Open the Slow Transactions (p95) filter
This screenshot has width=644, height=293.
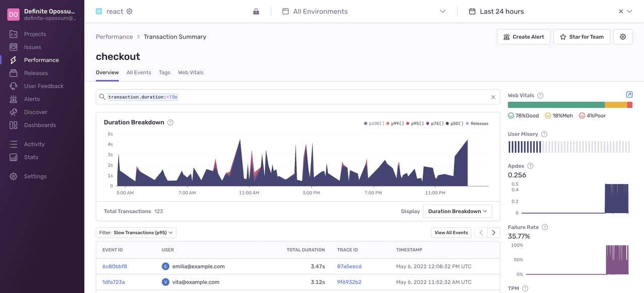point(136,233)
